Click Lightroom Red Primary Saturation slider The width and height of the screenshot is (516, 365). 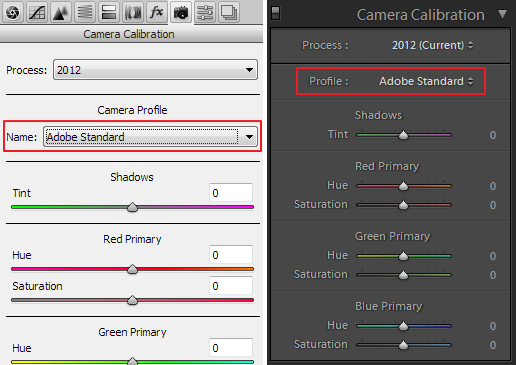point(404,205)
